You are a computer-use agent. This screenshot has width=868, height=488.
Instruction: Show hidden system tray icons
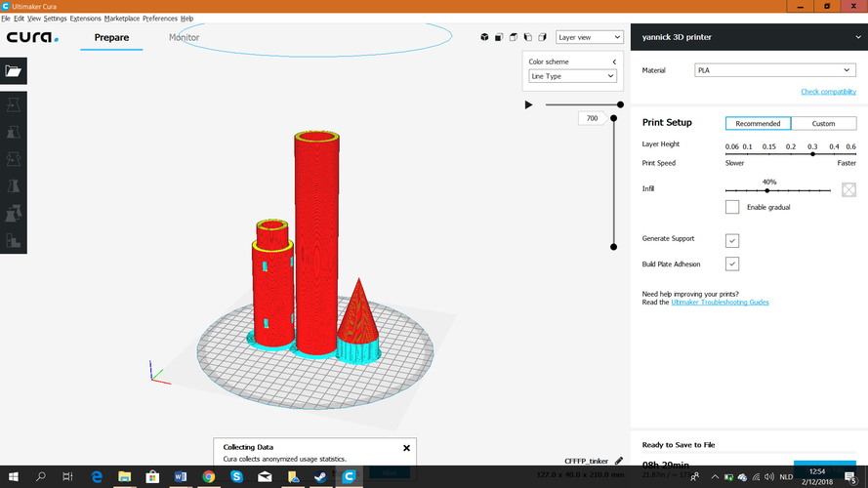click(x=715, y=476)
